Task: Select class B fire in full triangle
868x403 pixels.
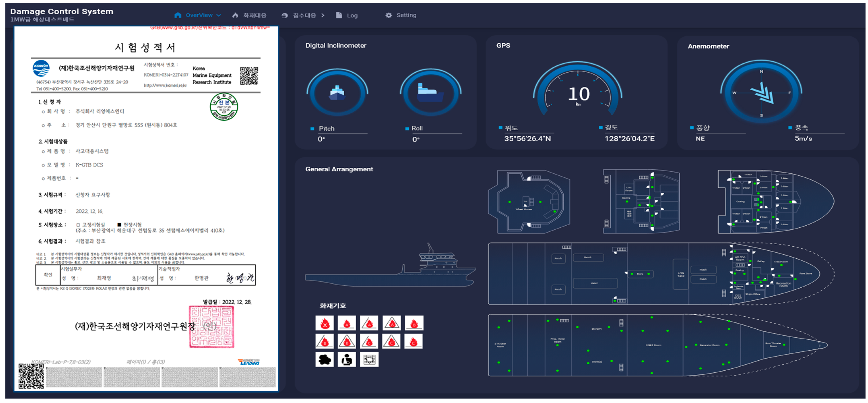Action: [x=347, y=341]
